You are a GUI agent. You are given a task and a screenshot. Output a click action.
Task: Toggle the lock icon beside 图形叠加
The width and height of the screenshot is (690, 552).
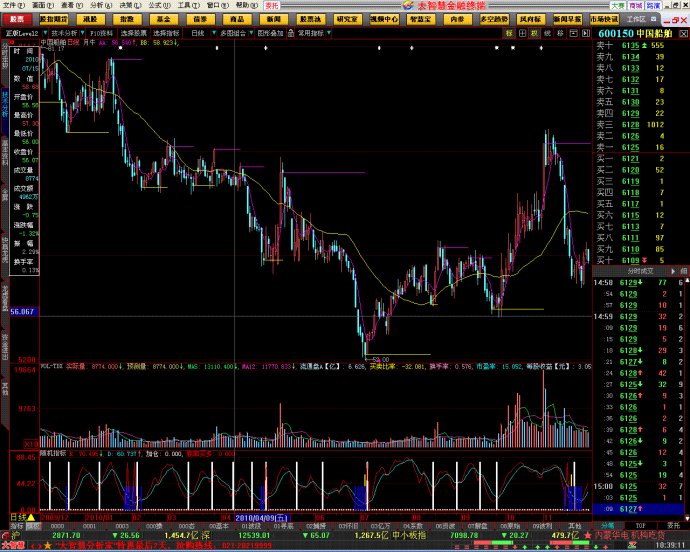[291, 33]
